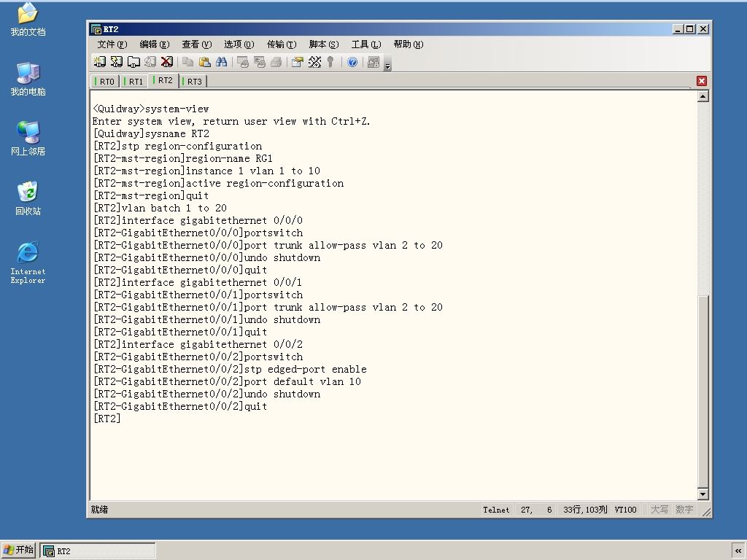This screenshot has width=747, height=560.
Task: Open the 文件(F) menu
Action: 112,44
